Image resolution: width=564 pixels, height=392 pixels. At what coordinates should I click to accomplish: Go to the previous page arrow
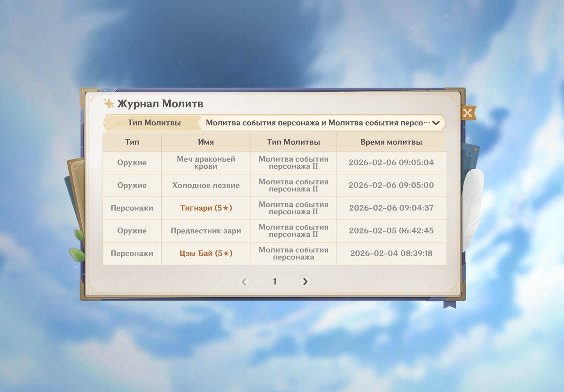244,282
